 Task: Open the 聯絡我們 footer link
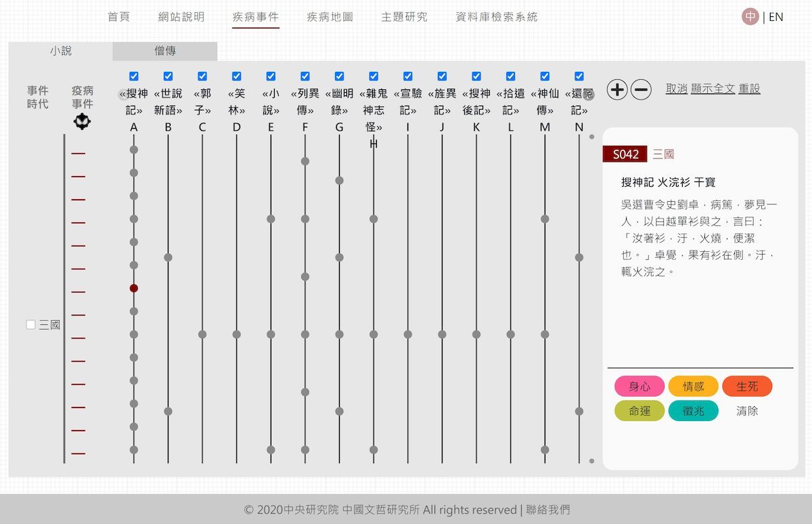point(548,510)
